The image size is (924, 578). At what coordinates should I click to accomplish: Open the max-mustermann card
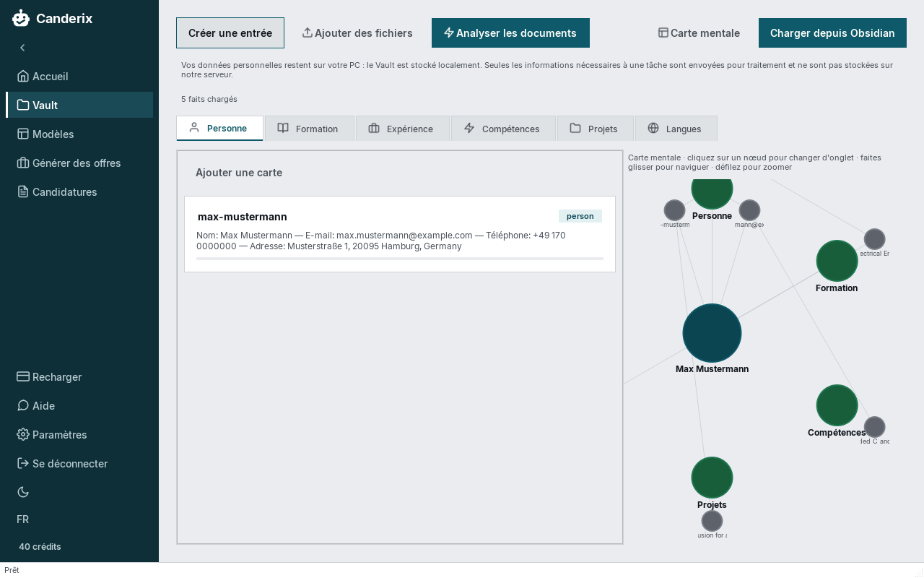(x=400, y=234)
